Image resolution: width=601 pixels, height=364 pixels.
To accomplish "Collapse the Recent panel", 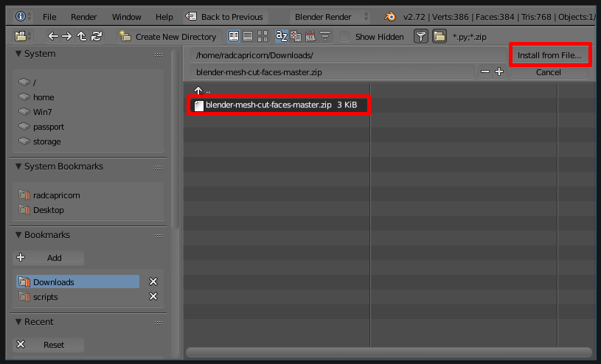I will (x=18, y=322).
